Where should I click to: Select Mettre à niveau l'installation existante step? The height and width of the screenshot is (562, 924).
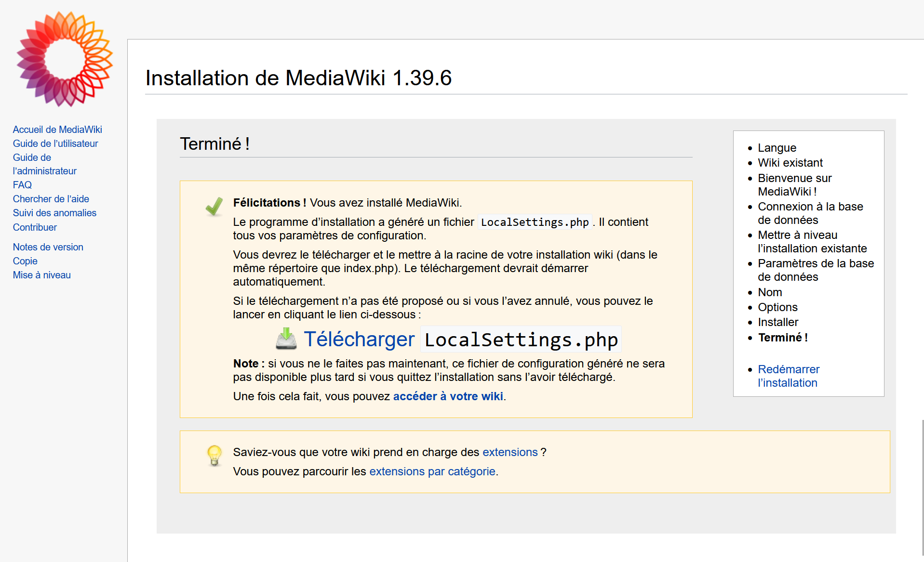click(x=812, y=242)
